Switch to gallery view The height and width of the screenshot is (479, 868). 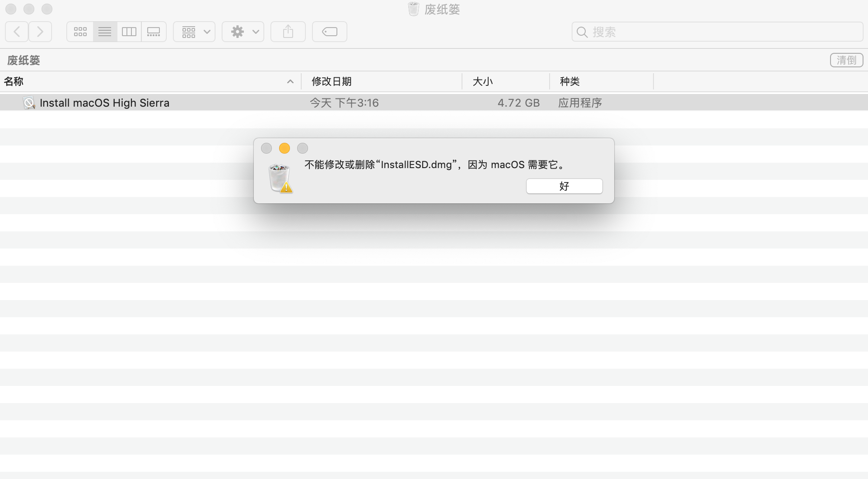point(154,32)
